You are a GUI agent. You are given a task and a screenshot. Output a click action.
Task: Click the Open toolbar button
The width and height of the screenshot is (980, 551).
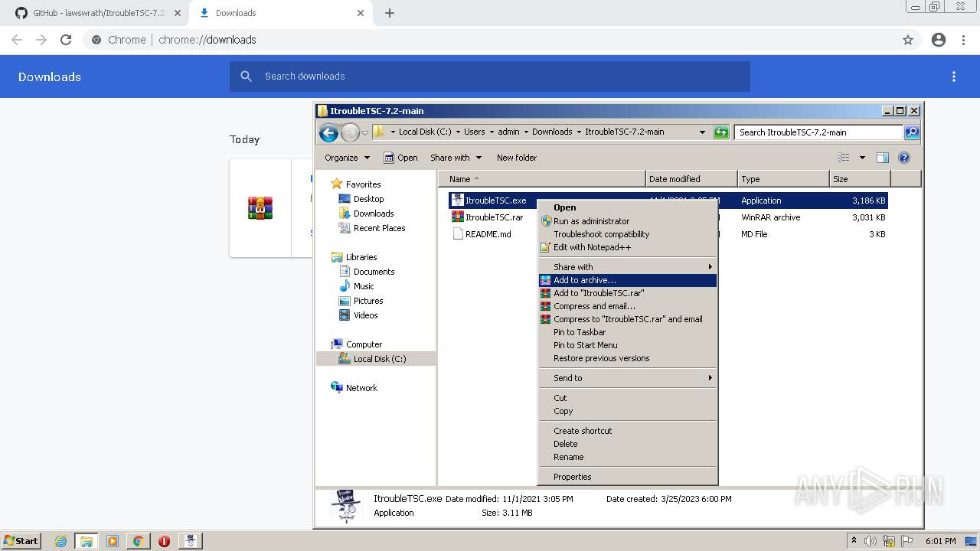click(401, 158)
